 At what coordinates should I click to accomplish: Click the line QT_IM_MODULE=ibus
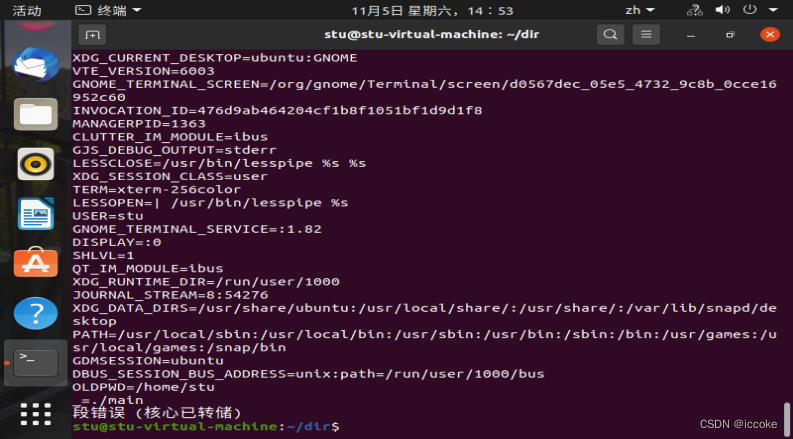tap(148, 269)
